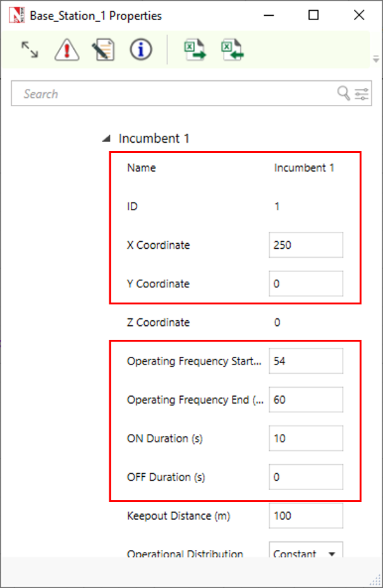This screenshot has height=588, width=383.
Task: Open the search filter settings icon
Action: click(x=362, y=94)
